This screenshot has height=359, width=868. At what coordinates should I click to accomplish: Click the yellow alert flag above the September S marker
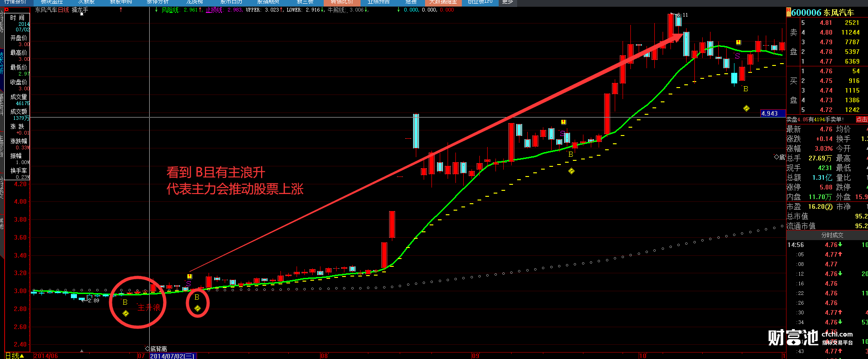click(x=563, y=122)
